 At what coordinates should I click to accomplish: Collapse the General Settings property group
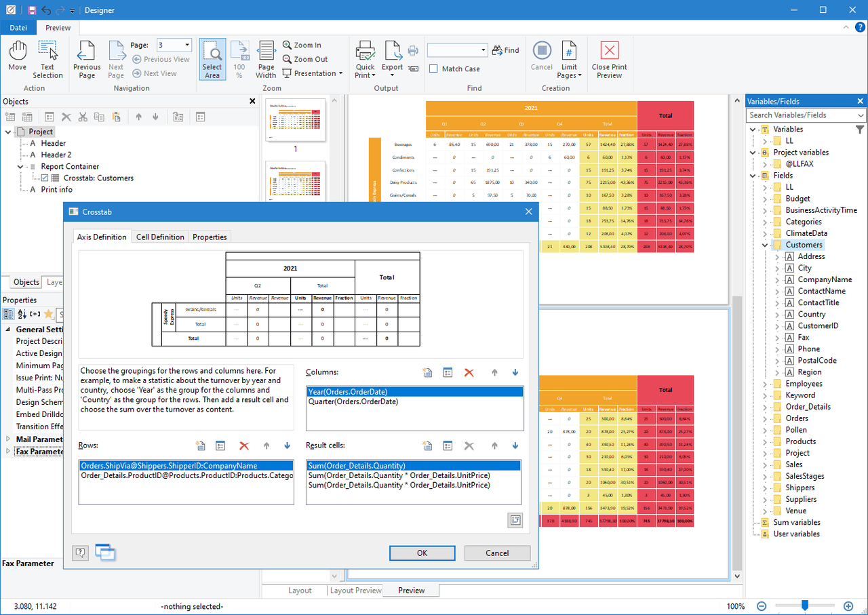(8, 330)
